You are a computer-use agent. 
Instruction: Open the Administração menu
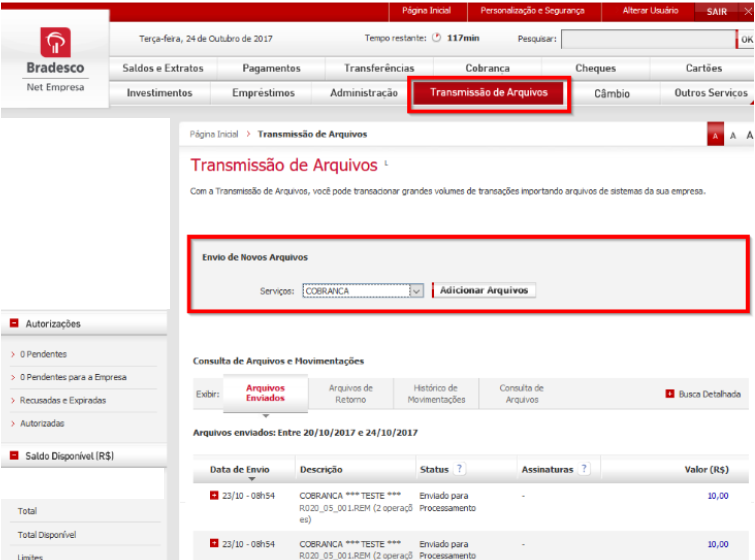pos(364,93)
